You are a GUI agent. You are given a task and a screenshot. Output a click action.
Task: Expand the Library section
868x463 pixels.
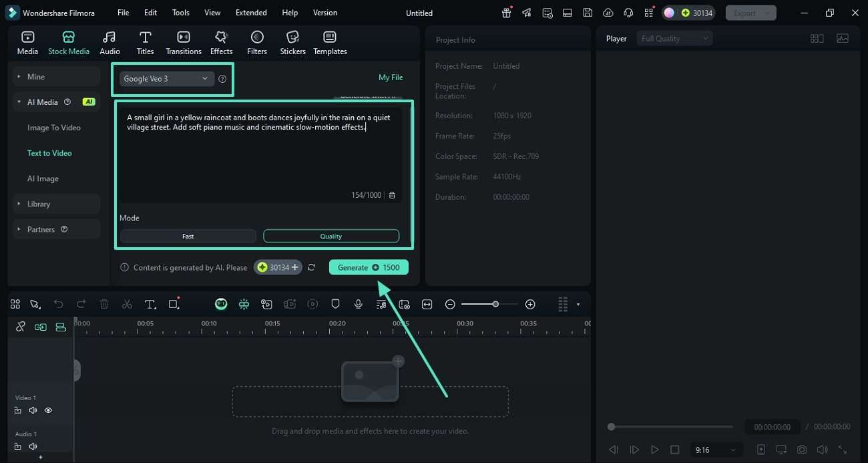coord(57,204)
